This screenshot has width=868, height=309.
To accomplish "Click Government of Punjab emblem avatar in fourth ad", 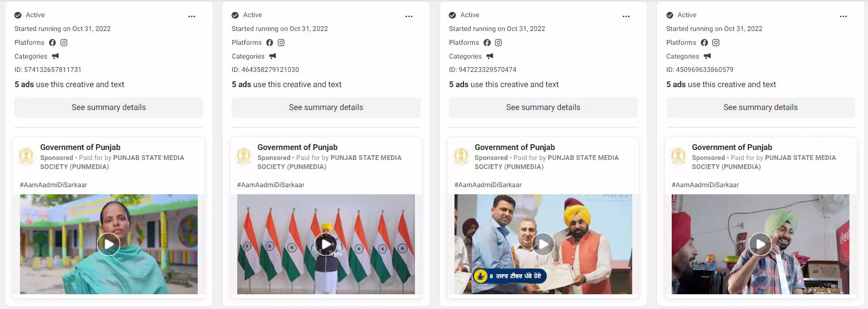I will point(678,156).
